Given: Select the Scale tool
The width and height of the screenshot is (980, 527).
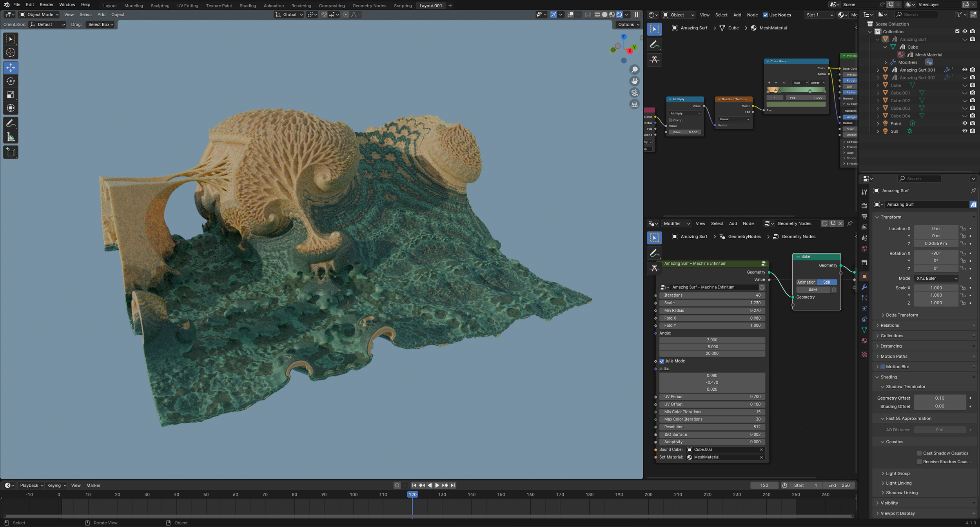Looking at the screenshot, I should click(11, 94).
